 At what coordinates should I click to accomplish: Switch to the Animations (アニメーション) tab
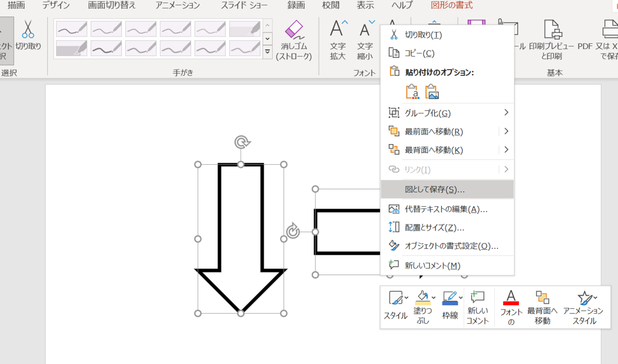pos(178,6)
